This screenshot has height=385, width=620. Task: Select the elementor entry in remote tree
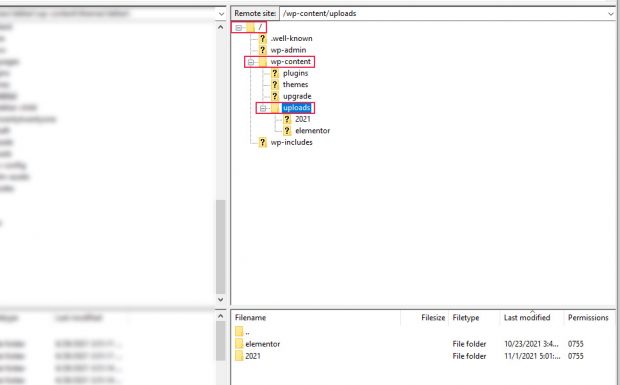pos(312,131)
